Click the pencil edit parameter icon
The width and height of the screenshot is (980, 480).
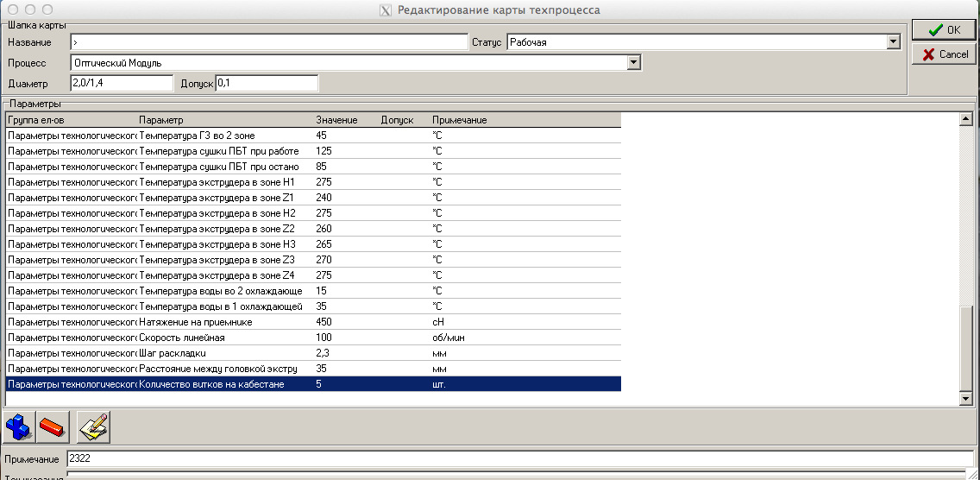(x=93, y=426)
